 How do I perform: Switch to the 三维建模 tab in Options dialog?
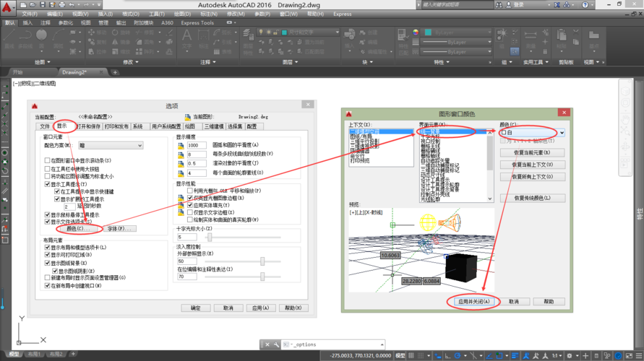point(213,126)
